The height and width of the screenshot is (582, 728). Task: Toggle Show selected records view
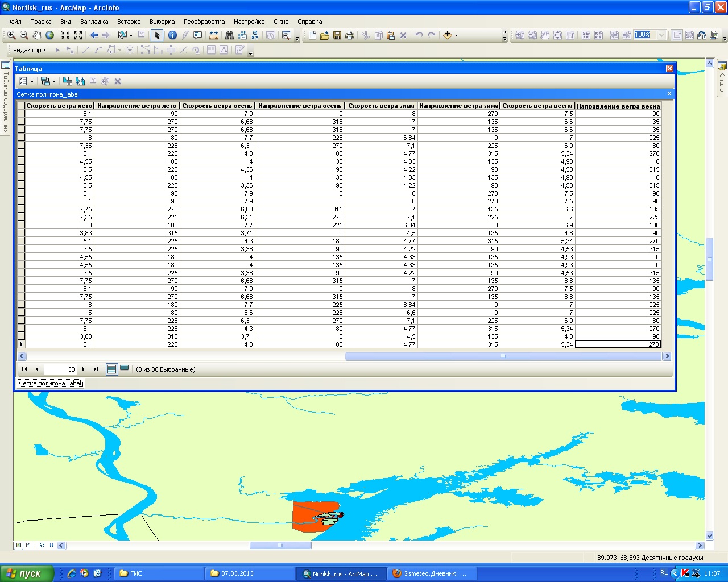tap(125, 369)
